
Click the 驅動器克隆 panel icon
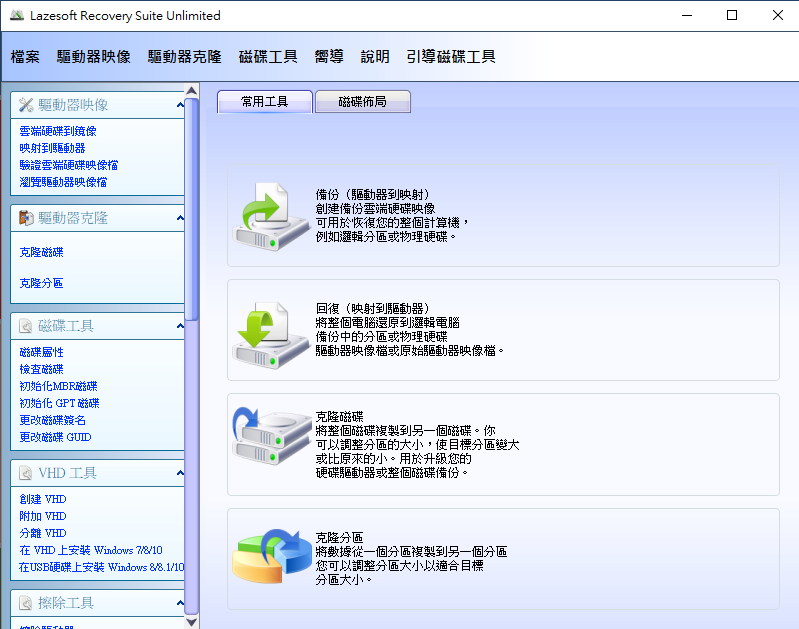[25, 218]
